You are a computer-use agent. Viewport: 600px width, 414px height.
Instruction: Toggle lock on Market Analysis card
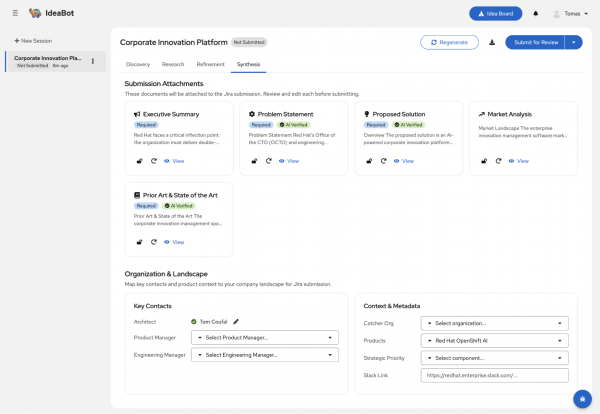pyautogui.click(x=484, y=161)
